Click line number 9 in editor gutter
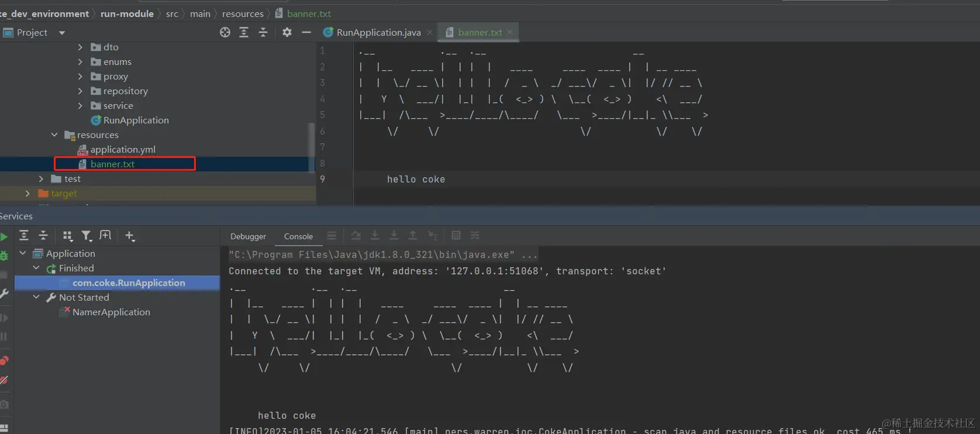 [x=323, y=179]
